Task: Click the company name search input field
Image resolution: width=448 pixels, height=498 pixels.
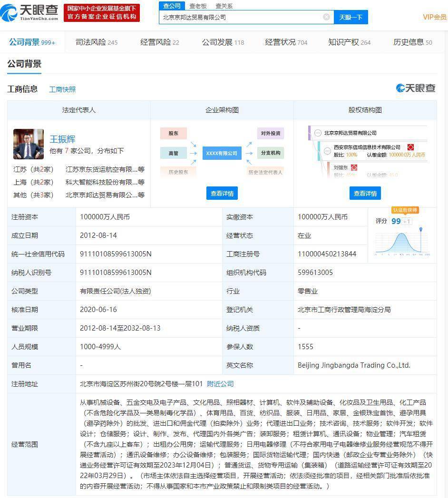Action: pyautogui.click(x=243, y=17)
